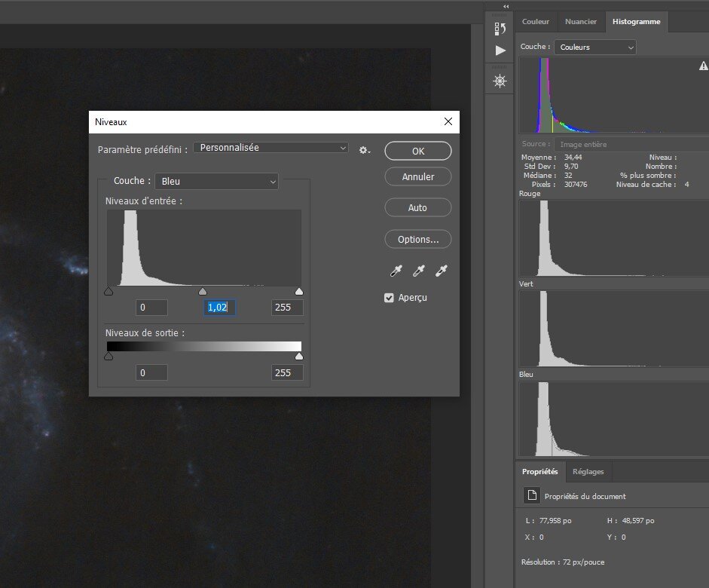Screen dimensions: 709x588
Task: Select the Histogramme tab
Action: [x=636, y=22]
